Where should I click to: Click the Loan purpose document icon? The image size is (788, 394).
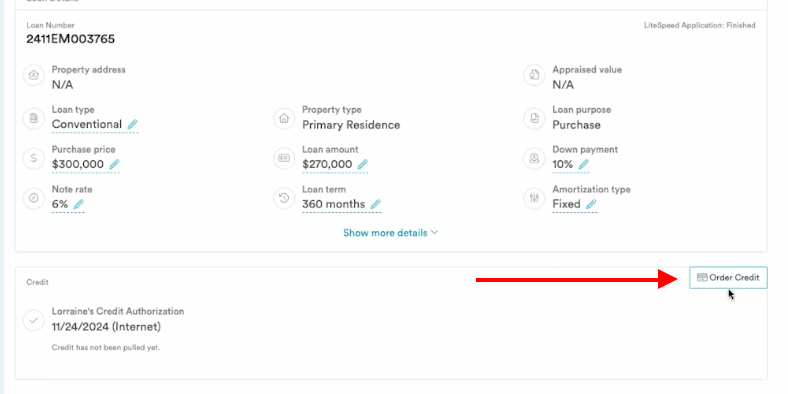click(534, 119)
